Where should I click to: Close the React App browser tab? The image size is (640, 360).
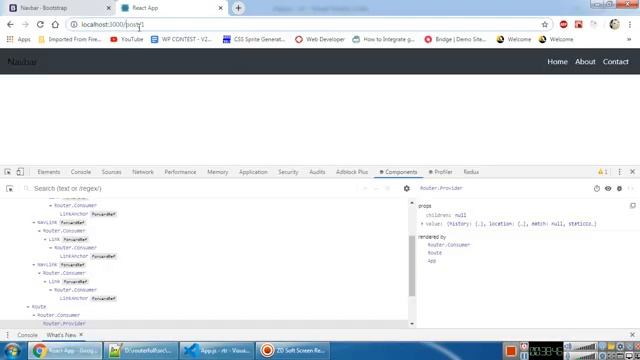(x=221, y=8)
